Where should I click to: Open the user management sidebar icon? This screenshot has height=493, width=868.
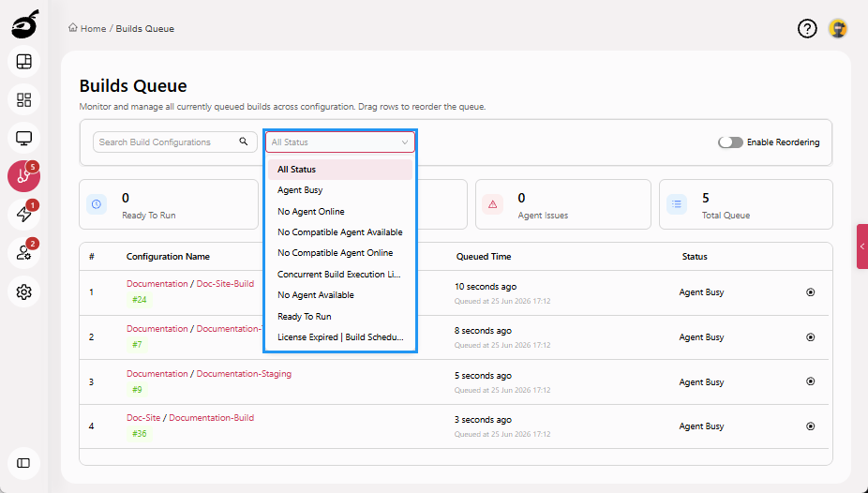23,253
